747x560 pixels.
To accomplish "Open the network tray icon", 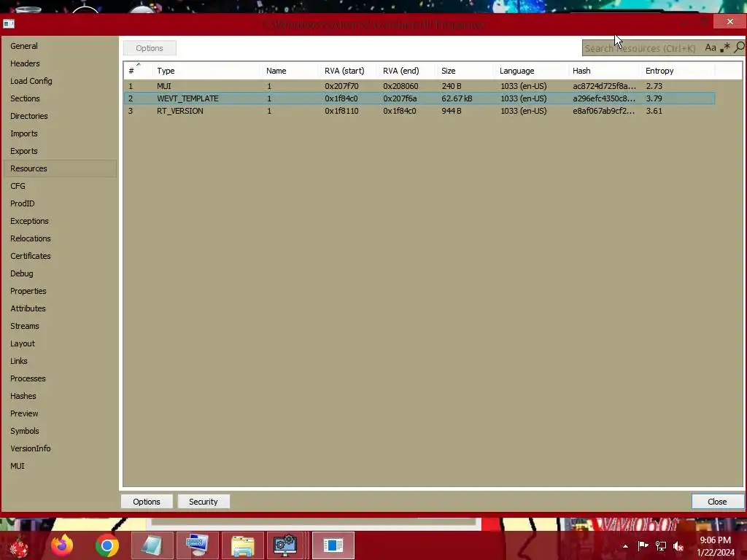I will pos(661,545).
